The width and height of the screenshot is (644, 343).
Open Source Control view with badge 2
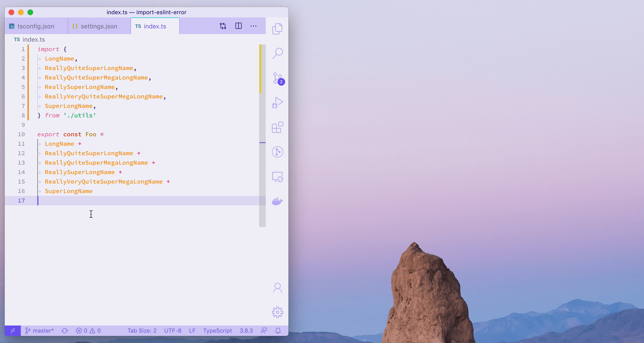[278, 78]
